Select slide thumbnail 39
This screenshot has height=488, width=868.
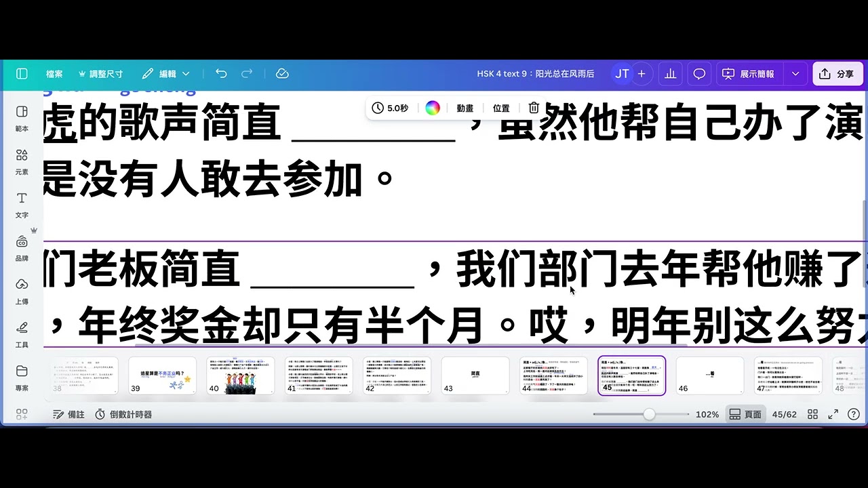(162, 375)
